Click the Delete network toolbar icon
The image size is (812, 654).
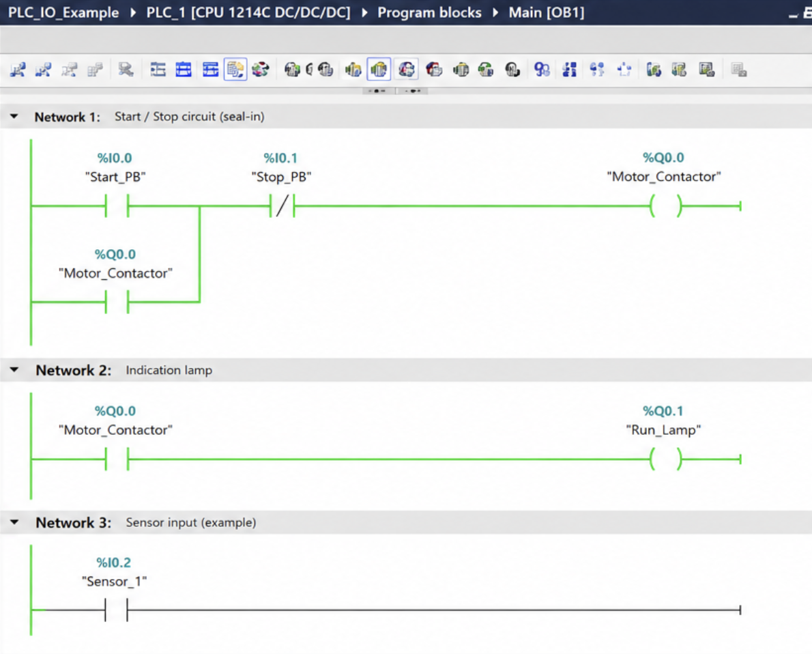tap(43, 70)
